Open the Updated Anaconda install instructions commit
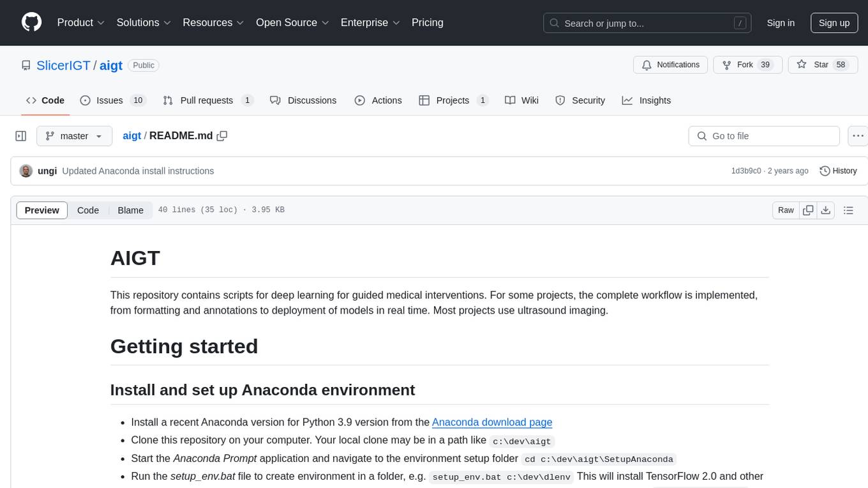 pos(138,171)
